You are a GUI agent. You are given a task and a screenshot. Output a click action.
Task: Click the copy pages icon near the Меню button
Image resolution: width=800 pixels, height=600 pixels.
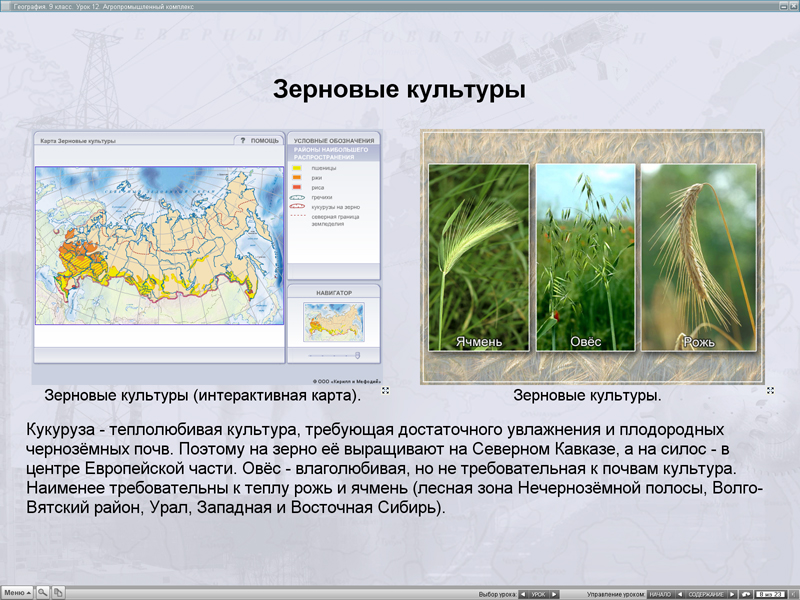point(58,591)
